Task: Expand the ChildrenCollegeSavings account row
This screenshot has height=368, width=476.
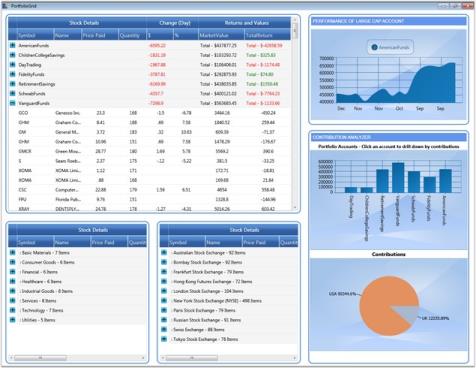Action: (13, 55)
